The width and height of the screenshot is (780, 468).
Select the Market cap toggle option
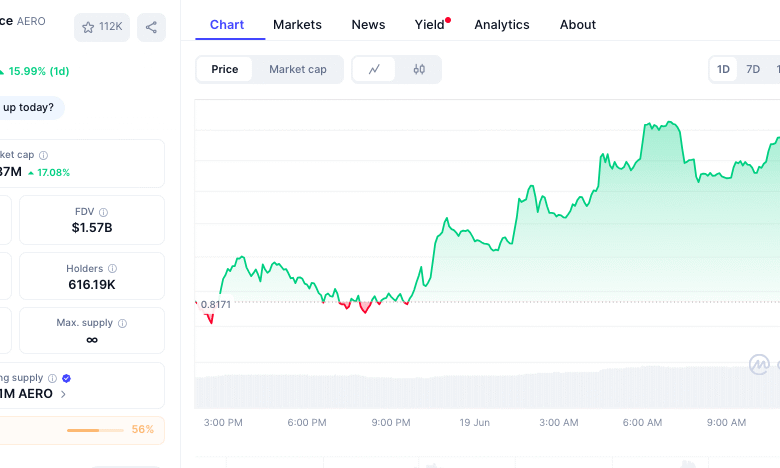[297, 69]
